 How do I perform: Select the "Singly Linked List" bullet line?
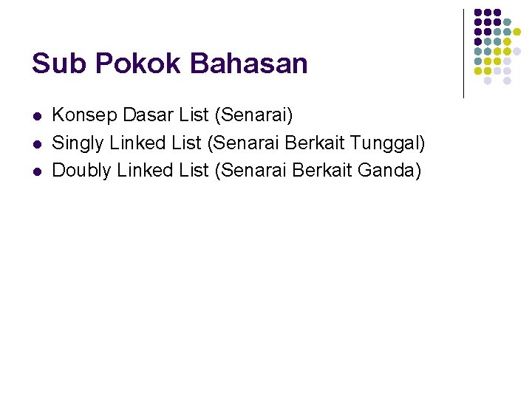click(238, 143)
